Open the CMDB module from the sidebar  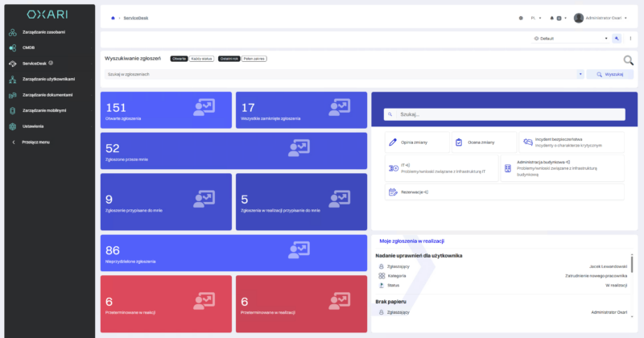[29, 47]
